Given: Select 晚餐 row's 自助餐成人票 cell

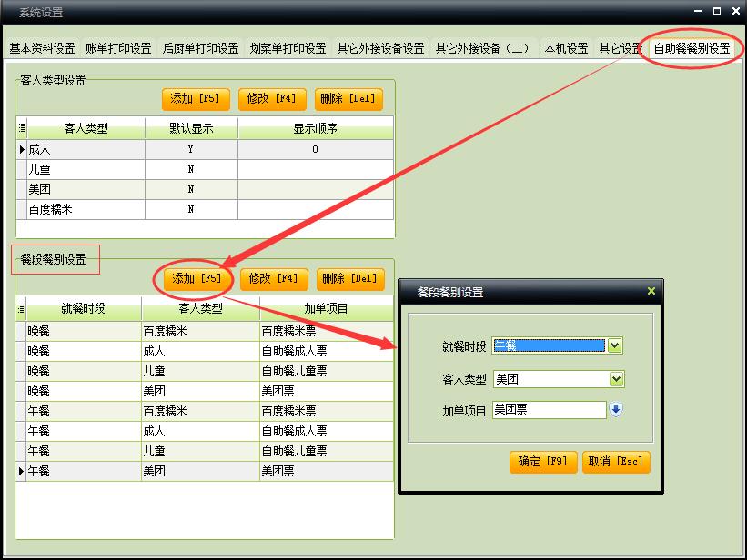Looking at the screenshot, I should coord(327,352).
